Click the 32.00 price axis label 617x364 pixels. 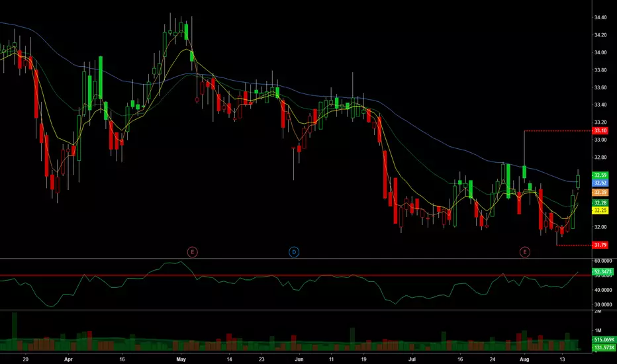[x=600, y=227]
